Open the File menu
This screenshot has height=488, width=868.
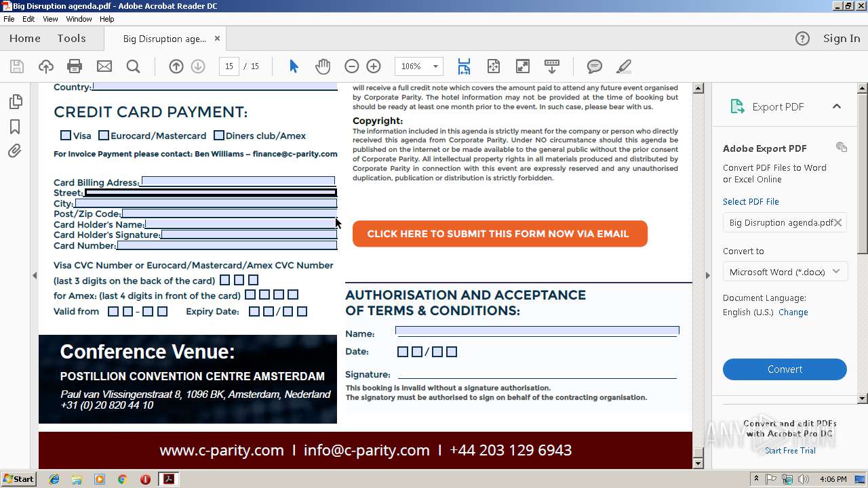[9, 19]
